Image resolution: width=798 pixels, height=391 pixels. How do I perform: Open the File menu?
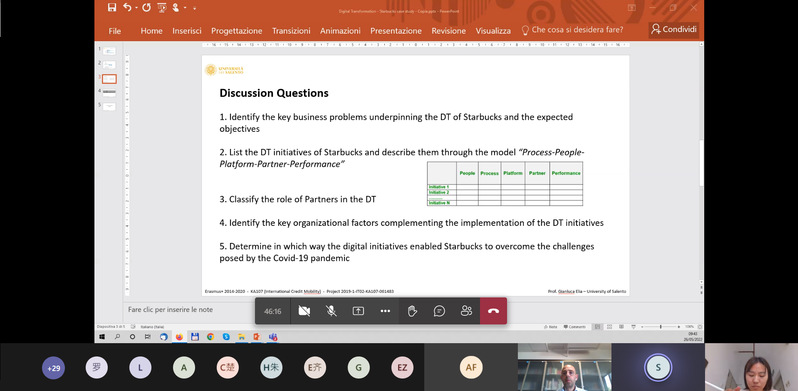[x=115, y=31]
